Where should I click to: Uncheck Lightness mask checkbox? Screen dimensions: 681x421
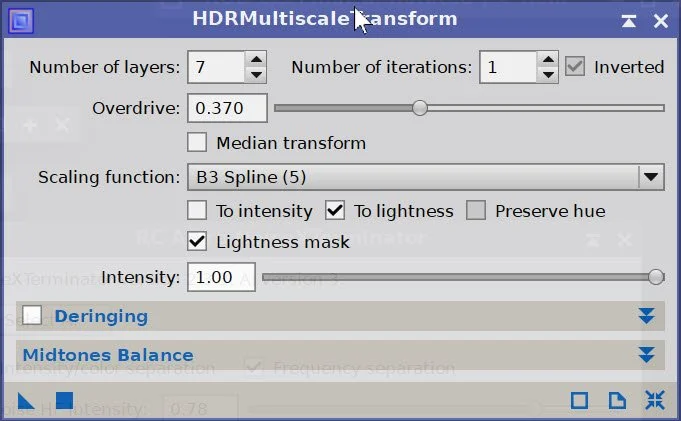(x=197, y=241)
